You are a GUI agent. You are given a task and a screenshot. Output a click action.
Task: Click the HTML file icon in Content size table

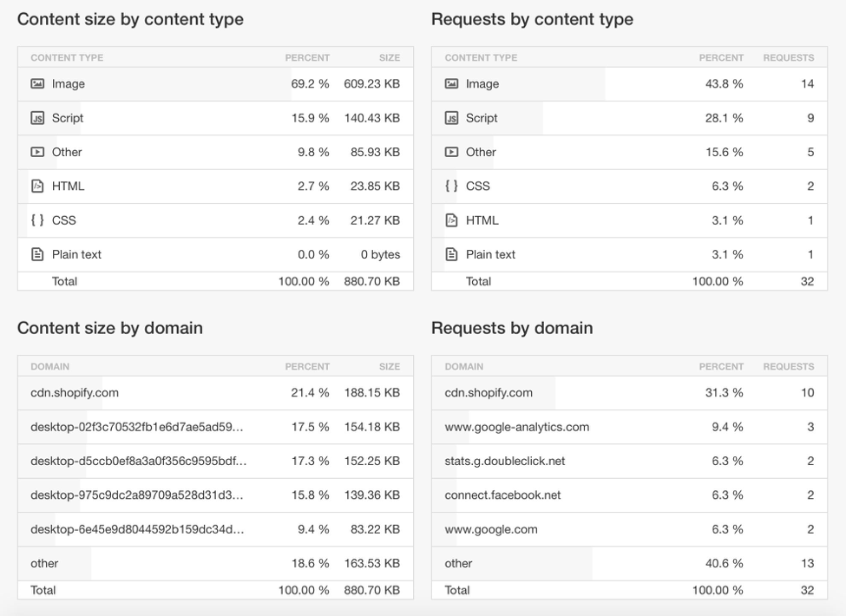[x=37, y=186]
